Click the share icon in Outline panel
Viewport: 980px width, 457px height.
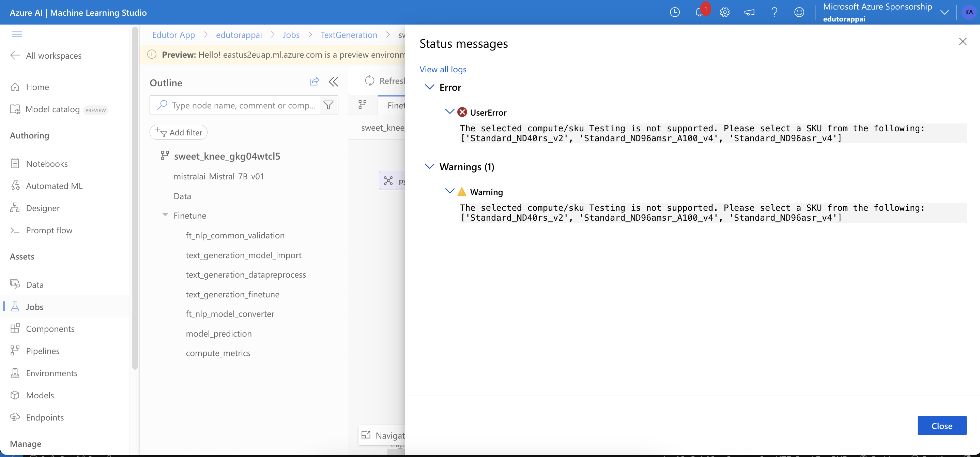coord(314,82)
